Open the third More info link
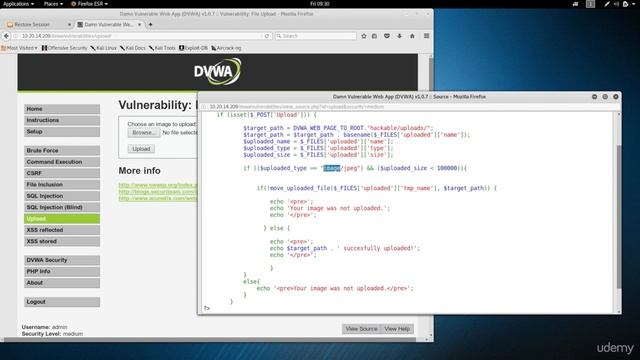Screen dimensions: 640x360 tap(158, 198)
